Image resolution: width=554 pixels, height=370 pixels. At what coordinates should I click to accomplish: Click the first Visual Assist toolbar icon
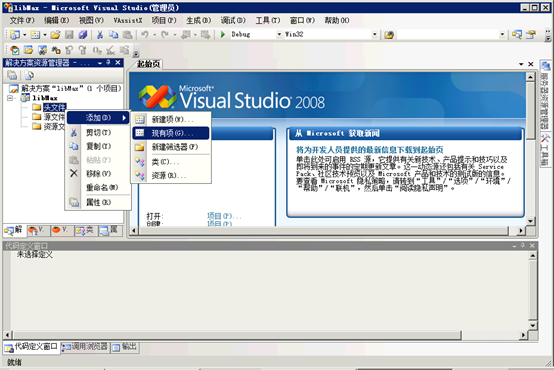pos(15,50)
